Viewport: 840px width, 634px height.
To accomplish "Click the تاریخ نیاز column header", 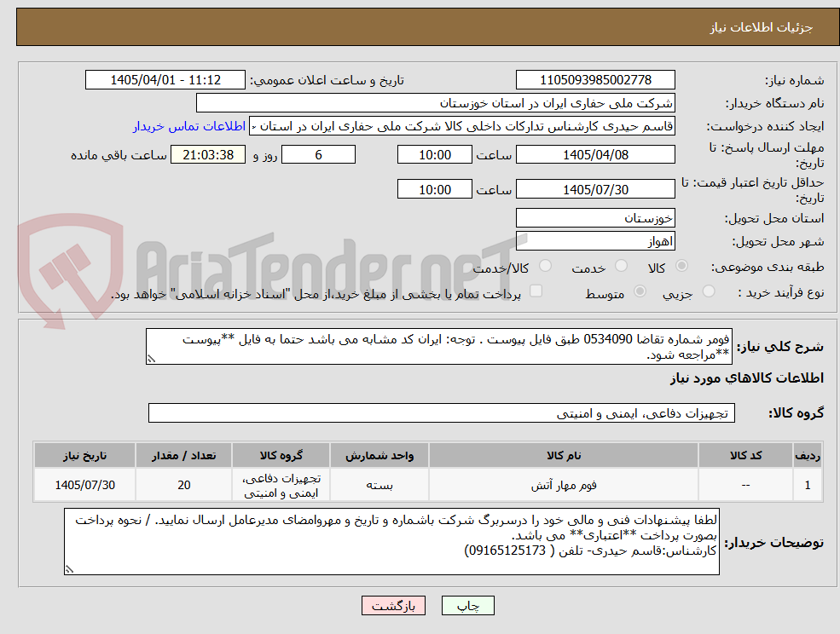I will (84, 455).
